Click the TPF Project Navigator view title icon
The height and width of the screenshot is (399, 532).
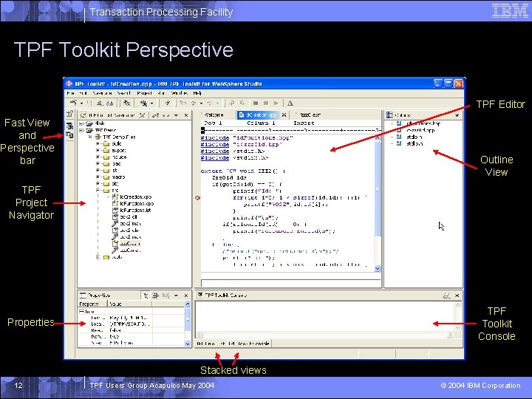tap(83, 115)
